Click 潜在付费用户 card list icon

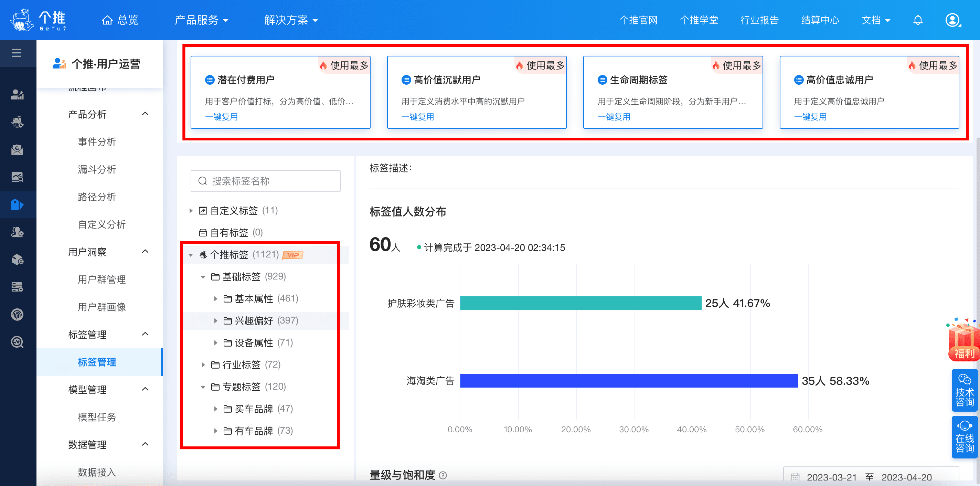210,80
